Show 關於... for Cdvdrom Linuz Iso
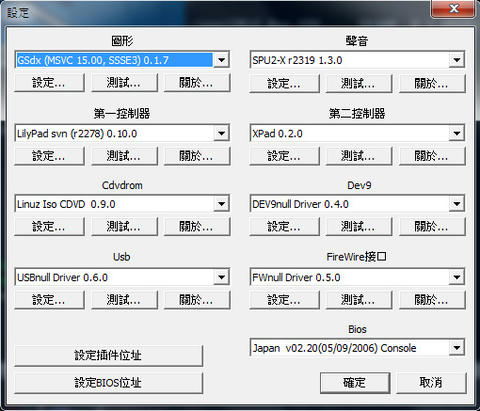 (x=197, y=227)
